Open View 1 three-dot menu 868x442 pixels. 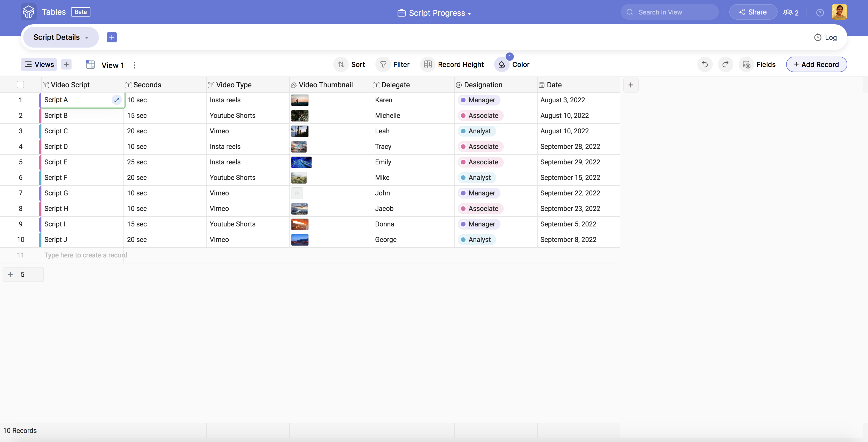pos(134,65)
